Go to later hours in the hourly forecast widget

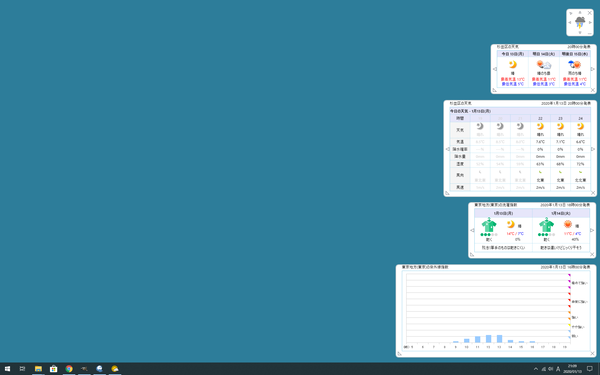[x=593, y=149]
